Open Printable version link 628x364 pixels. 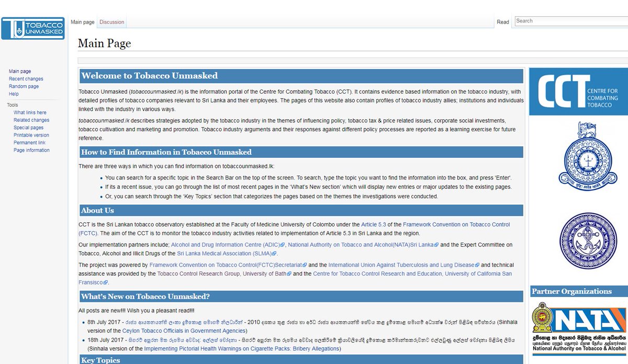[x=31, y=135]
